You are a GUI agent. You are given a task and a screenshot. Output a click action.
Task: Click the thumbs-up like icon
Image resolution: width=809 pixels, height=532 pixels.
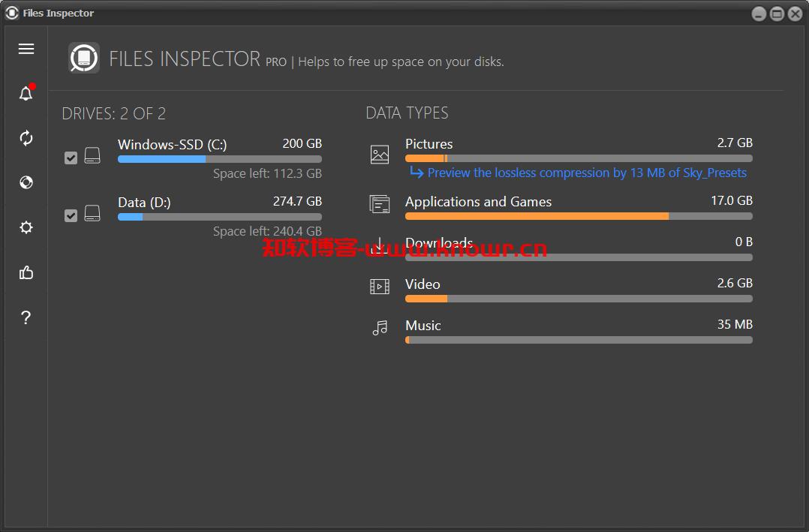tap(26, 272)
